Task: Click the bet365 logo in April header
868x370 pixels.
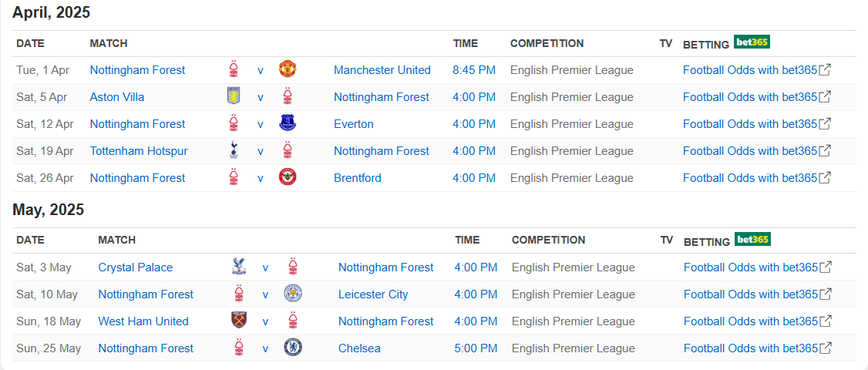Action: [752, 42]
